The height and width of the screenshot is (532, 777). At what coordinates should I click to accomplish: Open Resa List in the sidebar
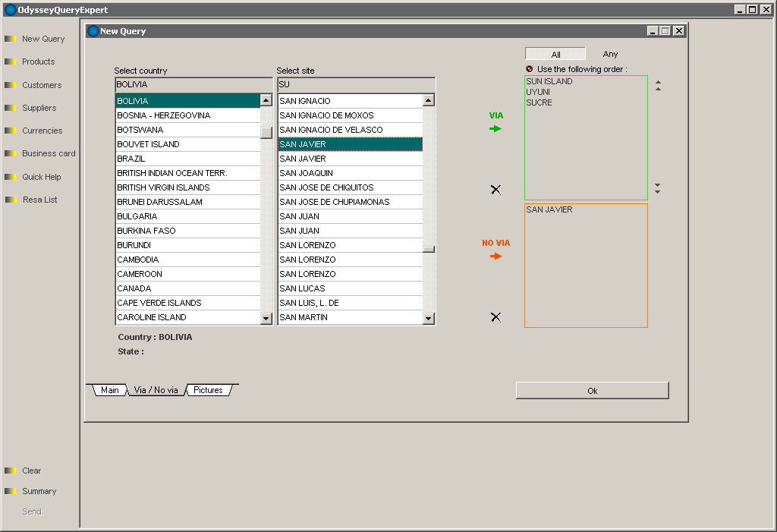click(39, 200)
